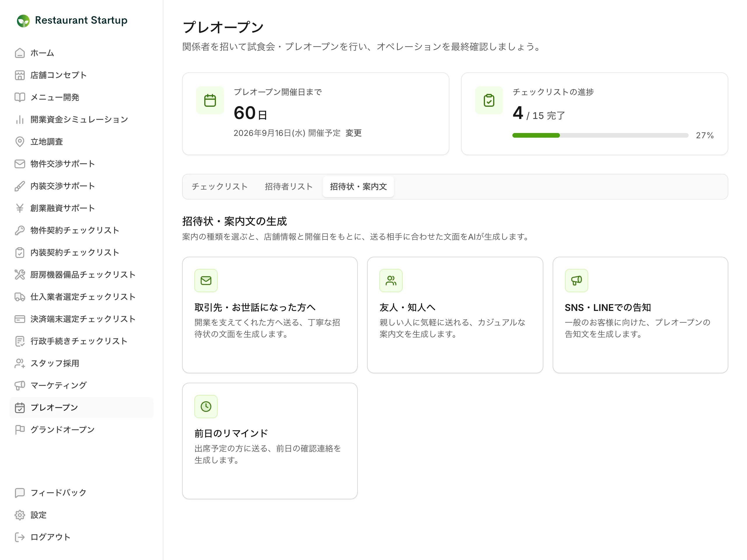Navigate to 立地調査
The height and width of the screenshot is (560, 747).
point(81,142)
